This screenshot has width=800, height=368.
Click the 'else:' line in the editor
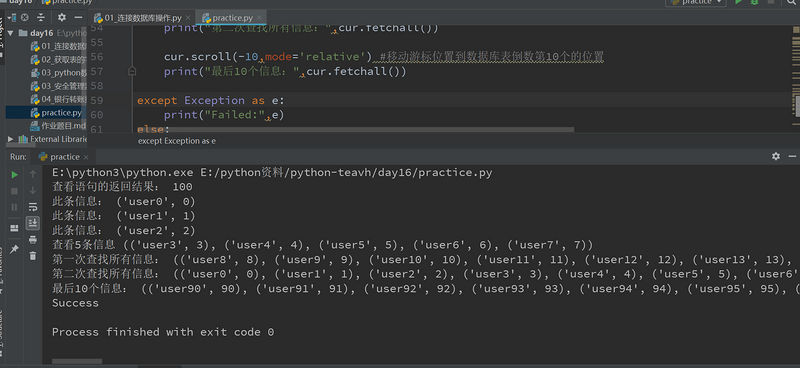154,129
